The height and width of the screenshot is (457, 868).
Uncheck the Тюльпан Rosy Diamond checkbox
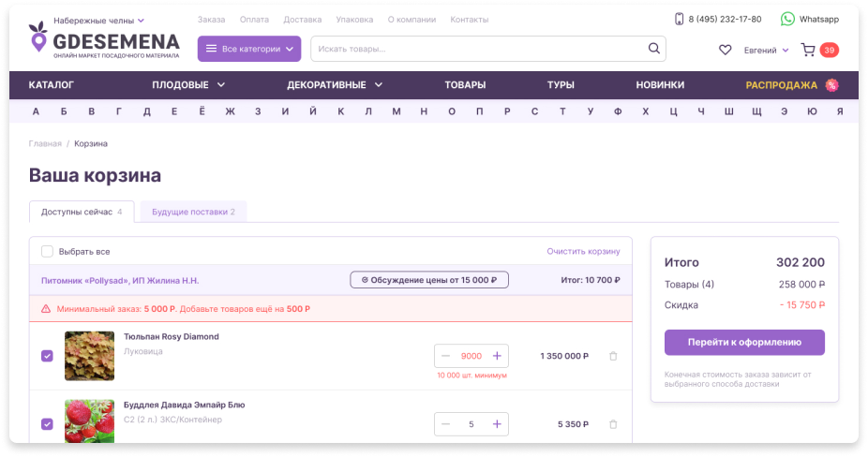[x=47, y=356]
